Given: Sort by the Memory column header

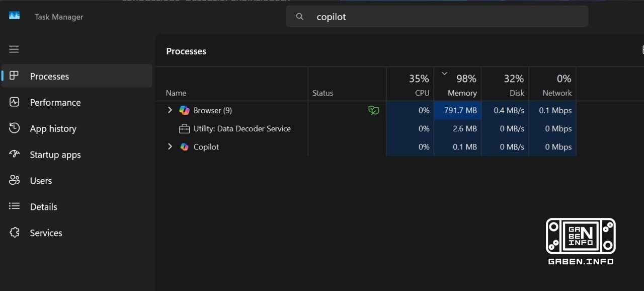Looking at the screenshot, I should [457, 84].
